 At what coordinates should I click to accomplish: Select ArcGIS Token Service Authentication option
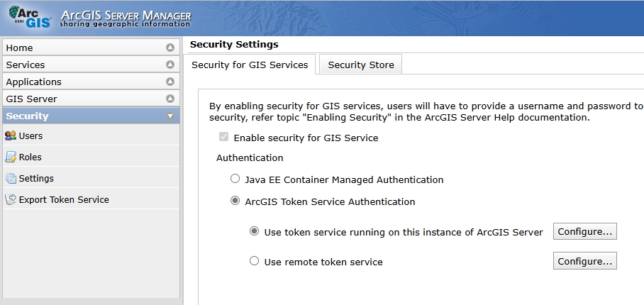pyautogui.click(x=235, y=201)
